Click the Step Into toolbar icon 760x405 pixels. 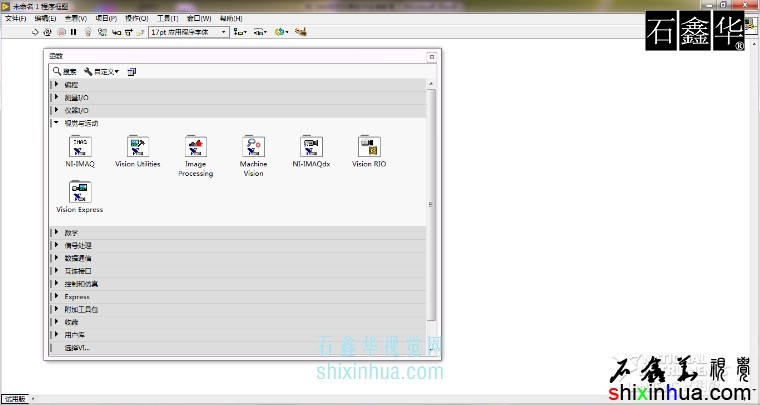(116, 32)
